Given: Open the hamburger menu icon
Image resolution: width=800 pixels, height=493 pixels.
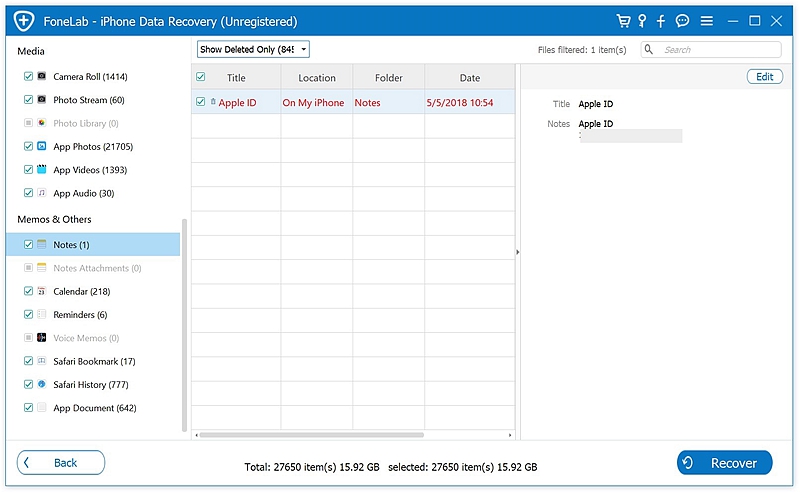Looking at the screenshot, I should [707, 21].
